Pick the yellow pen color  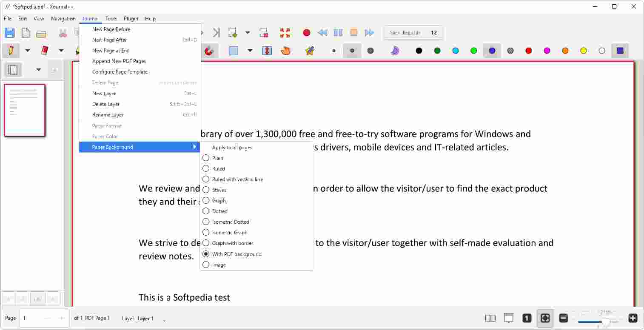pyautogui.click(x=584, y=51)
